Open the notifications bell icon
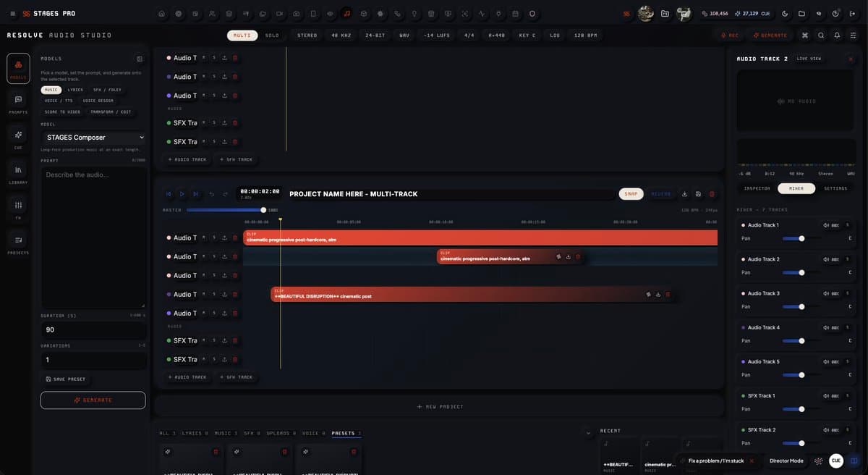This screenshot has width=868, height=475. [x=837, y=35]
